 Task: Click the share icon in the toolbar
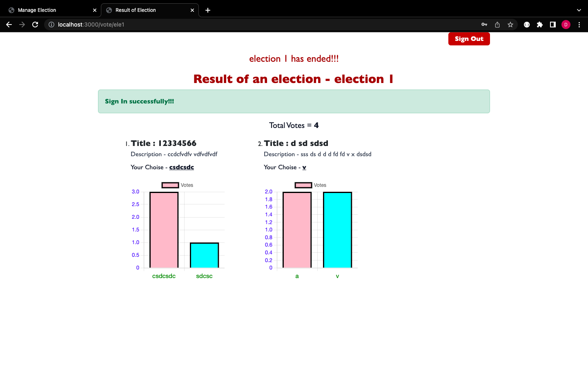click(497, 25)
